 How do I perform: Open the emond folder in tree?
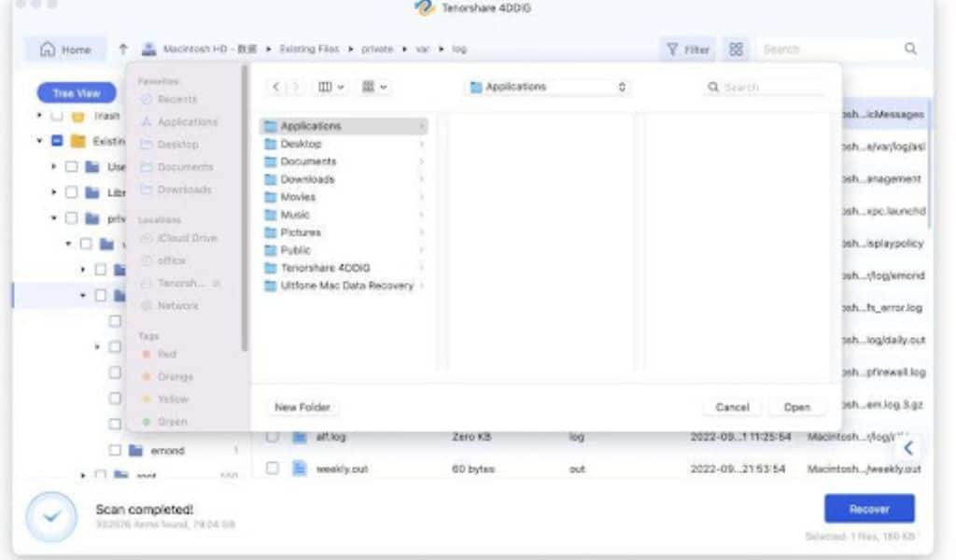(167, 450)
